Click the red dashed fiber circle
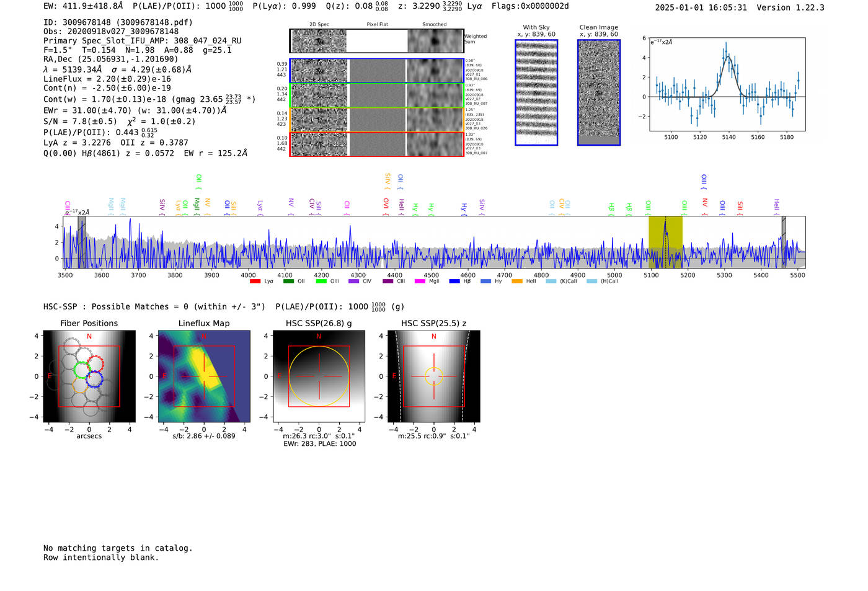This screenshot has width=868, height=591. pyautogui.click(x=95, y=364)
